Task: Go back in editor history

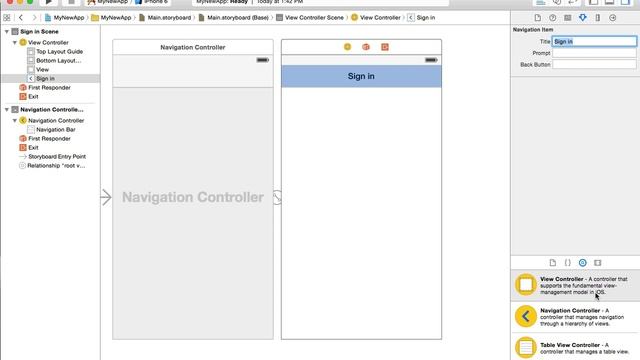Action: pos(21,18)
